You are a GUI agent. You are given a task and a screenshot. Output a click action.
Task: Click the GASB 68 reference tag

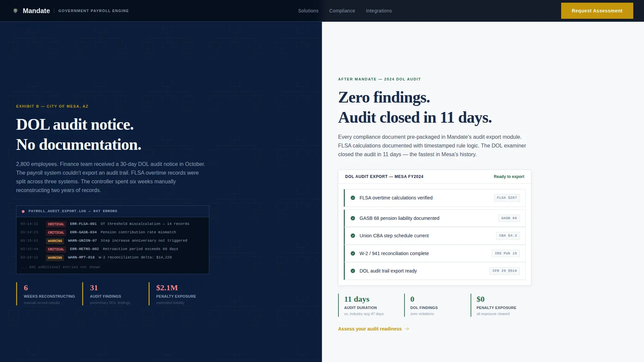point(509,218)
